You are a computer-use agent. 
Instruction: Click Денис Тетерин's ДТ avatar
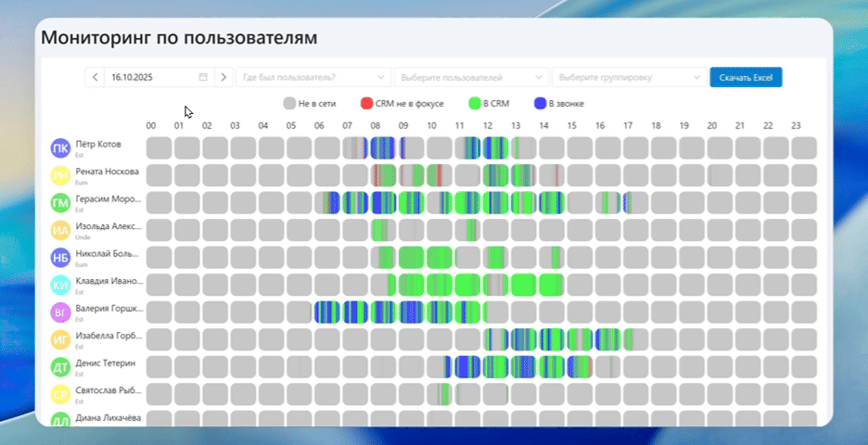pyautogui.click(x=60, y=367)
